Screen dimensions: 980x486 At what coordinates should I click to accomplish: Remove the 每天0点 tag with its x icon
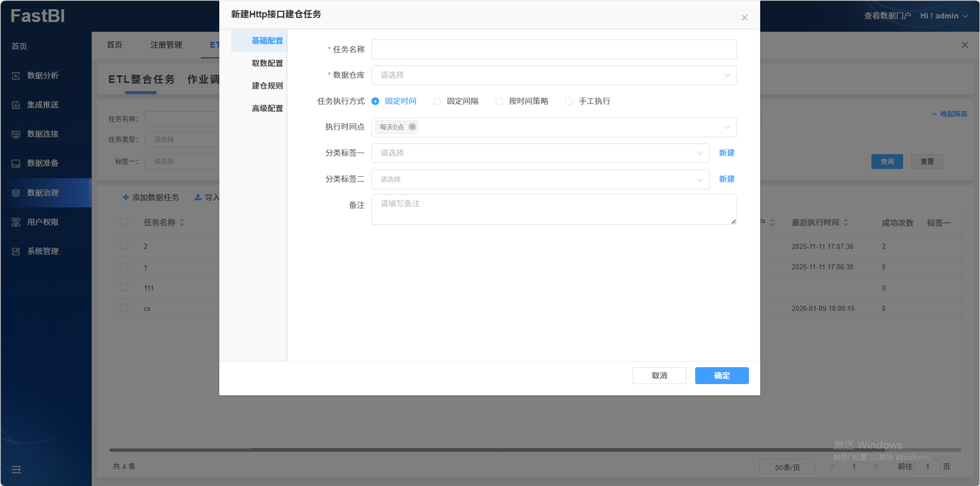pyautogui.click(x=412, y=127)
